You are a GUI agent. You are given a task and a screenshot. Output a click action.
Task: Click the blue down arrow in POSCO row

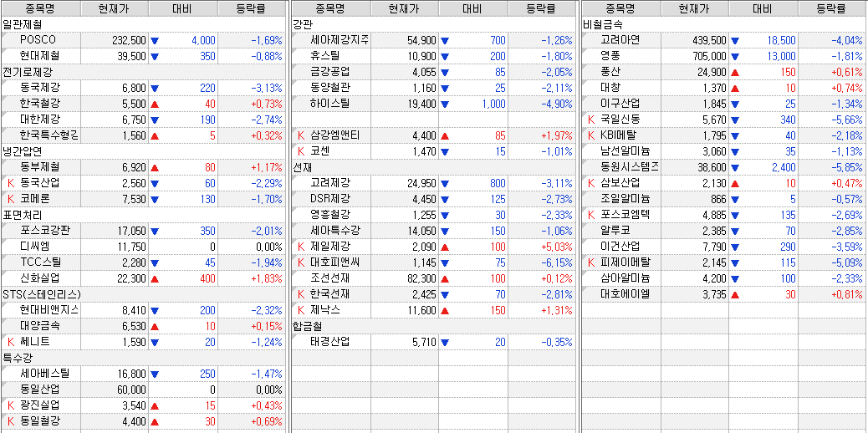155,41
